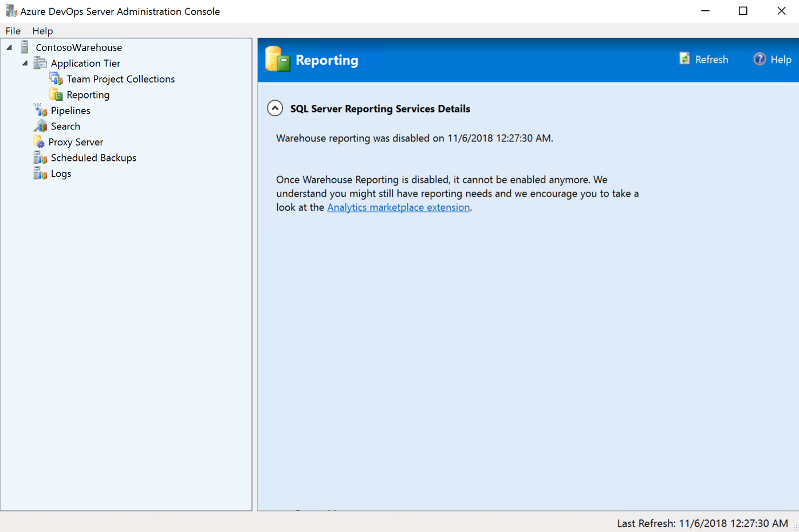
Task: Select Team Project Collections in tree
Action: pyautogui.click(x=120, y=79)
